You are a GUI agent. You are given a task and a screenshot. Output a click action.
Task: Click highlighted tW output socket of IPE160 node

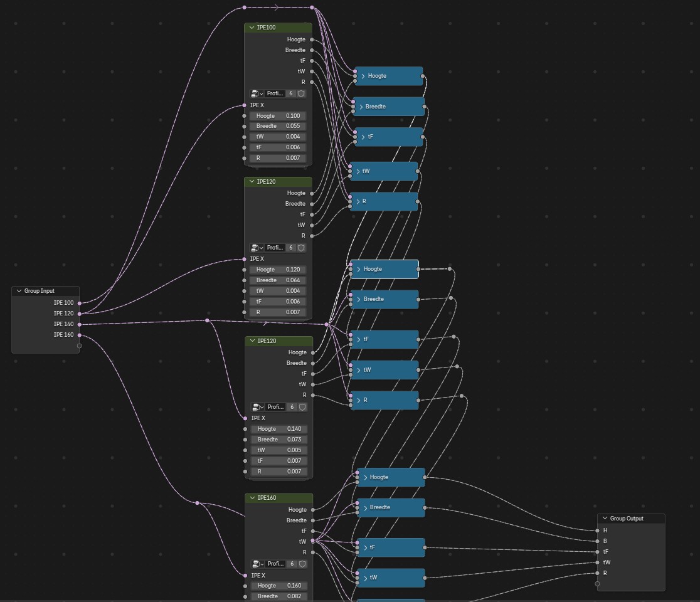[312, 541]
